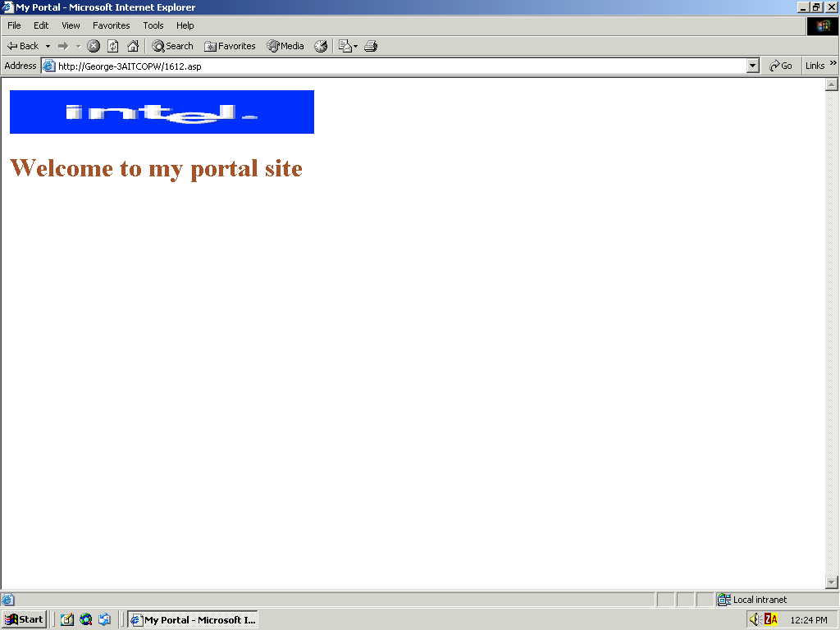
Task: Click the Internet Explorer title bar icon
Action: (7, 7)
